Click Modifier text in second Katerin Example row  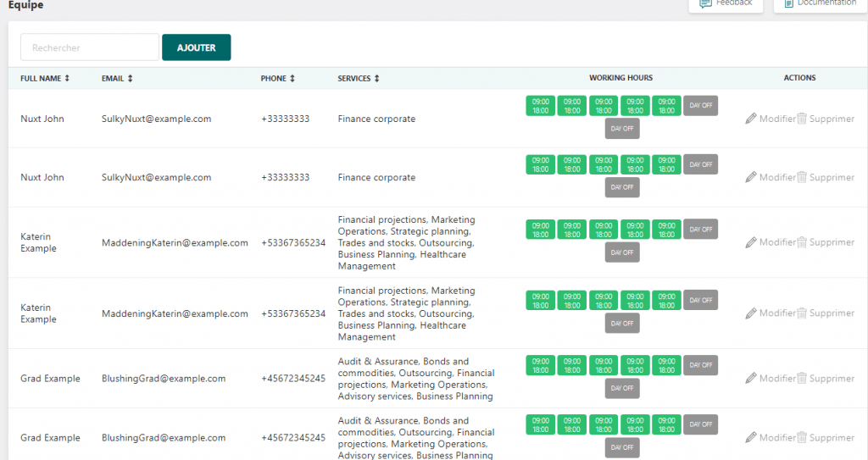coord(777,313)
